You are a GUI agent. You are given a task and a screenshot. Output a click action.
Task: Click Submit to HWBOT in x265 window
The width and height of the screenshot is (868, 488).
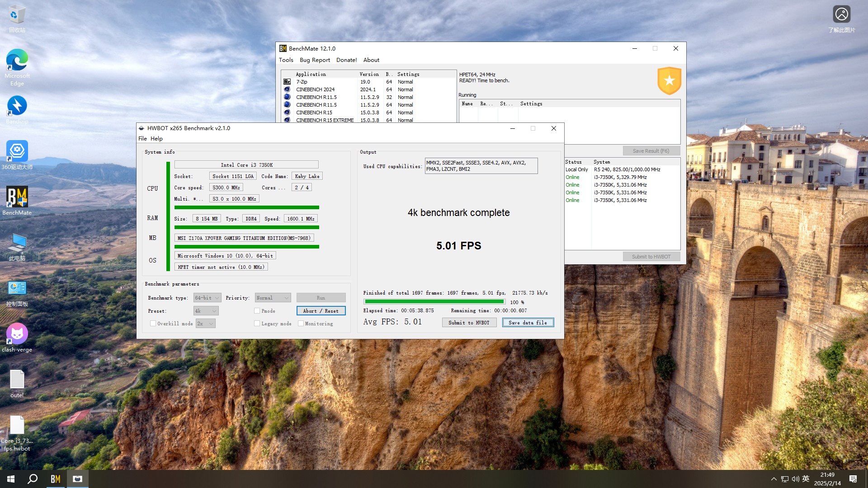pos(469,323)
